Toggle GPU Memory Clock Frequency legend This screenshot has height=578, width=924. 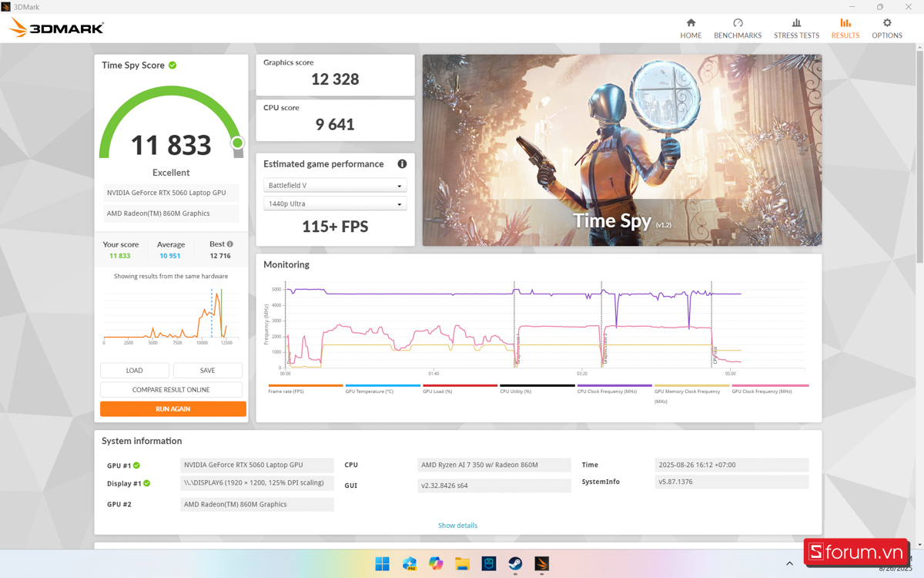click(x=691, y=394)
